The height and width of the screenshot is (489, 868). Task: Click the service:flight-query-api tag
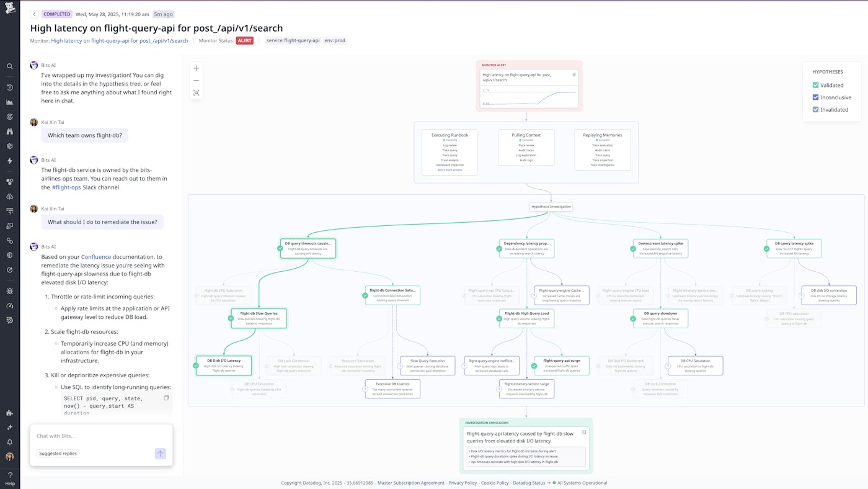tap(293, 41)
